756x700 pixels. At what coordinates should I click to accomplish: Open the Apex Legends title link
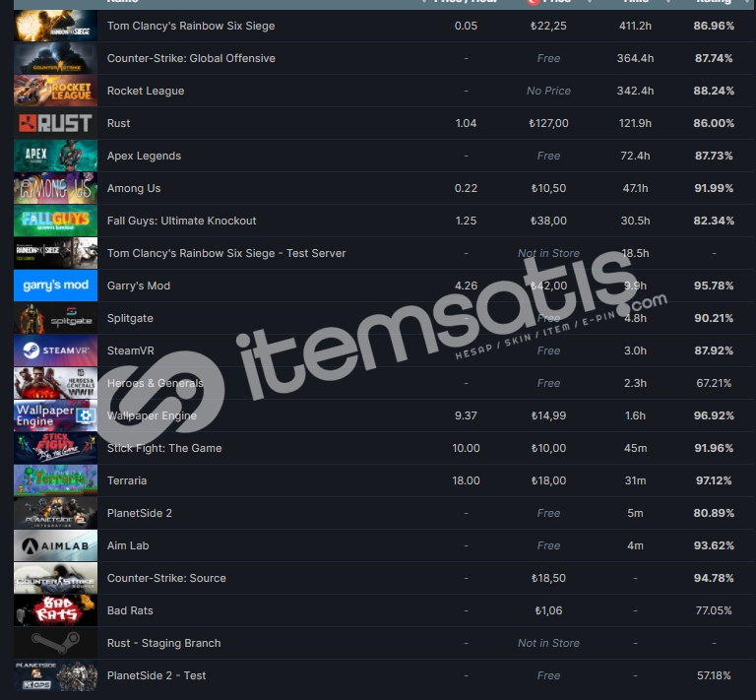point(144,156)
